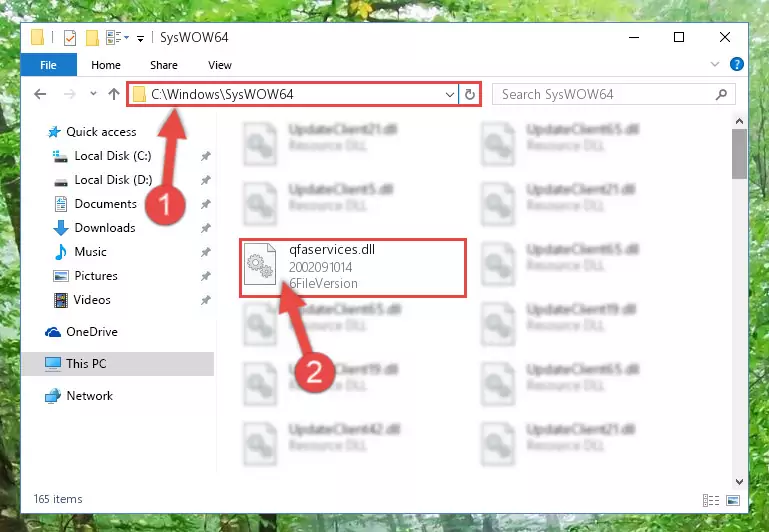The height and width of the screenshot is (532, 769).
Task: Click the qfaservices.dll gear file icon
Action: [260, 263]
